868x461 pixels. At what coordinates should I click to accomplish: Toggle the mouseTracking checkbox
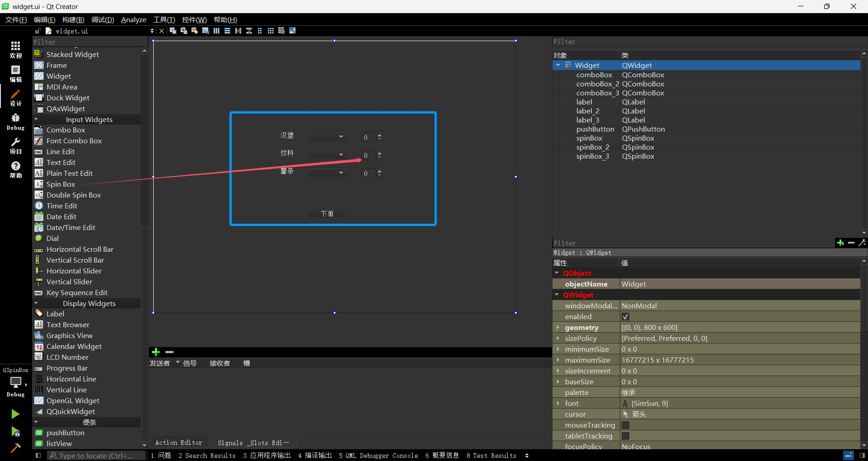626,425
